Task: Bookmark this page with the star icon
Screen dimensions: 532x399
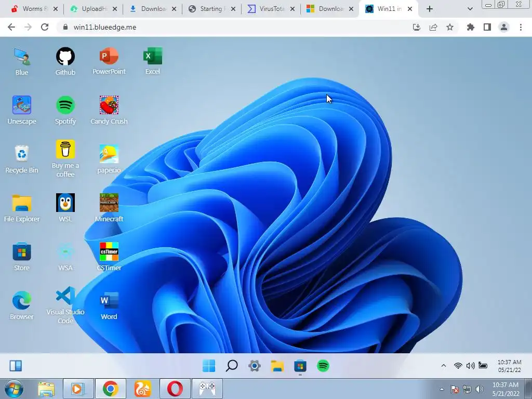Action: coord(450,27)
